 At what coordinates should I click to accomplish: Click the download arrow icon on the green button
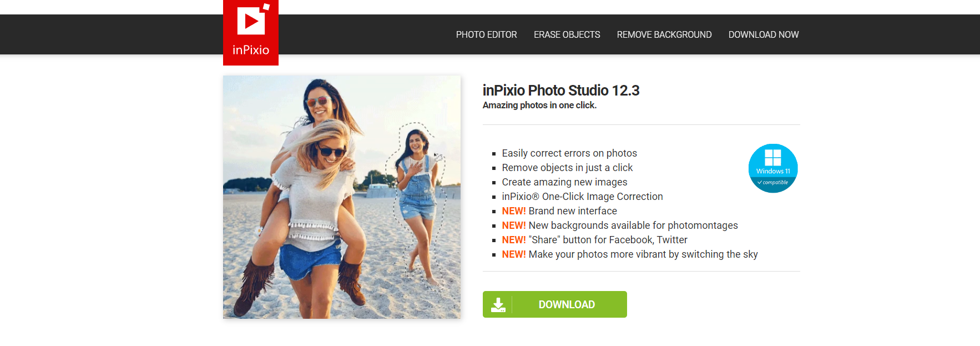click(x=498, y=304)
